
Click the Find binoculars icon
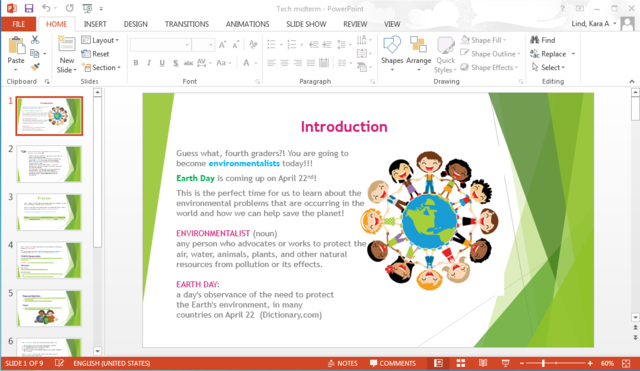[535, 40]
